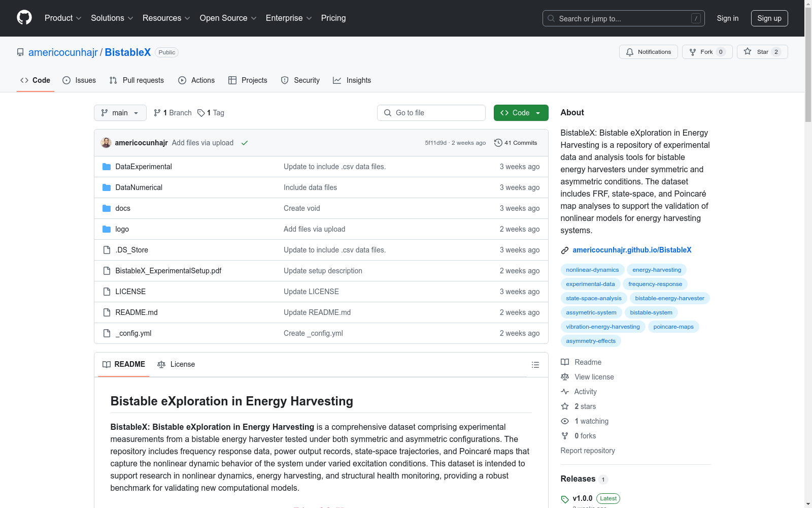Click the energy-harvesting topic tag
This screenshot has height=508, width=812.
657,270
